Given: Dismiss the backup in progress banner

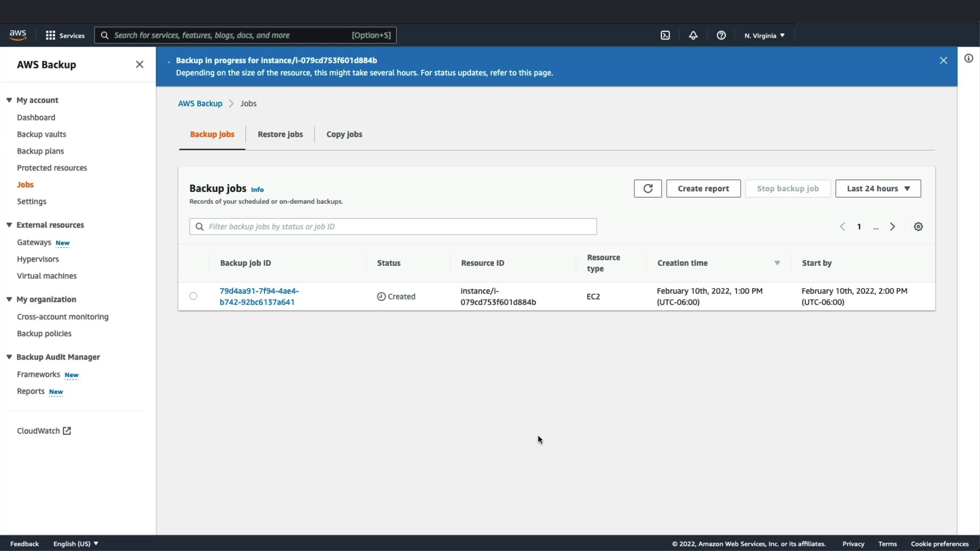Looking at the screenshot, I should [943, 60].
